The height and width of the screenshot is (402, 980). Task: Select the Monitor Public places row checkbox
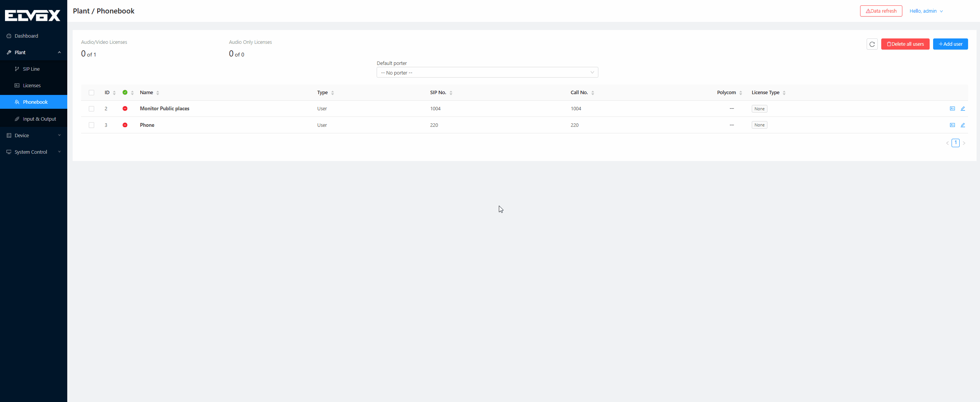tap(91, 109)
